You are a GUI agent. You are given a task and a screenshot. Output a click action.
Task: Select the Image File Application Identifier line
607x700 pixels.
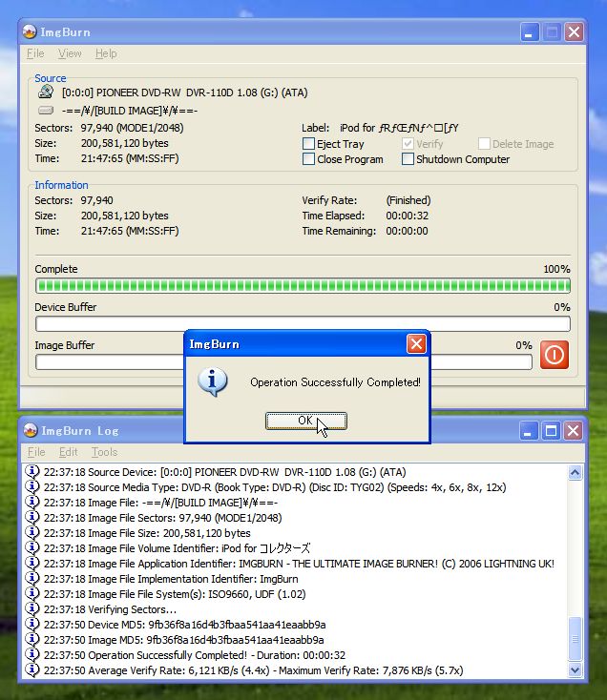299,564
